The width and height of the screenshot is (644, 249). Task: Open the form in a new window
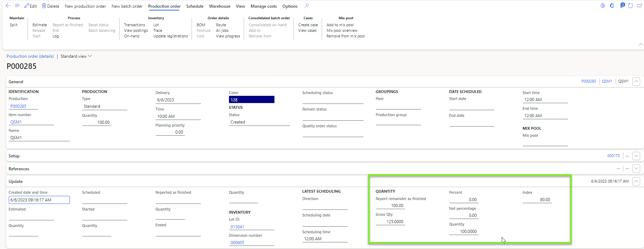pos(639,6)
